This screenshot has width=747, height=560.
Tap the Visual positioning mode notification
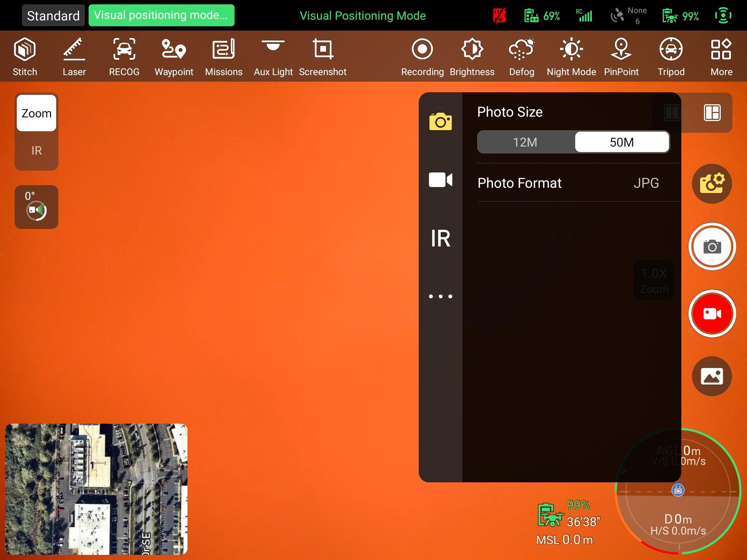click(161, 15)
